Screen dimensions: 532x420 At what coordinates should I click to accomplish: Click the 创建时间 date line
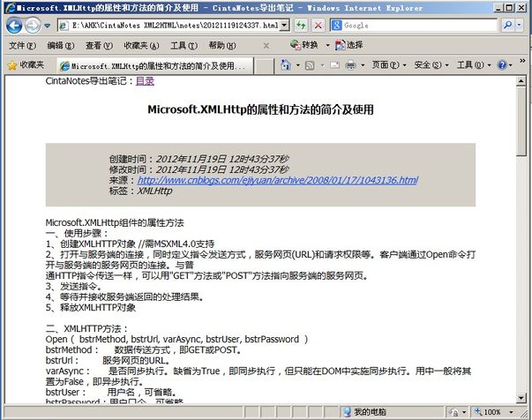coord(199,159)
